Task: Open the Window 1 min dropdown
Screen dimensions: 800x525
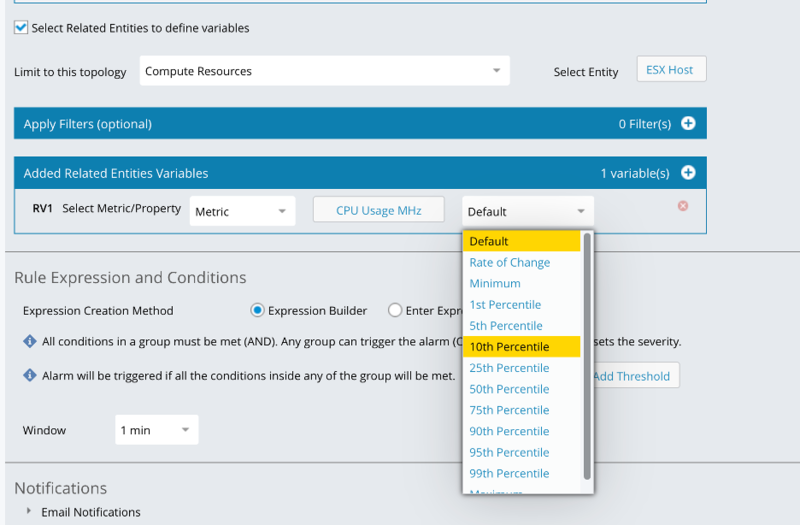Action: click(x=157, y=430)
